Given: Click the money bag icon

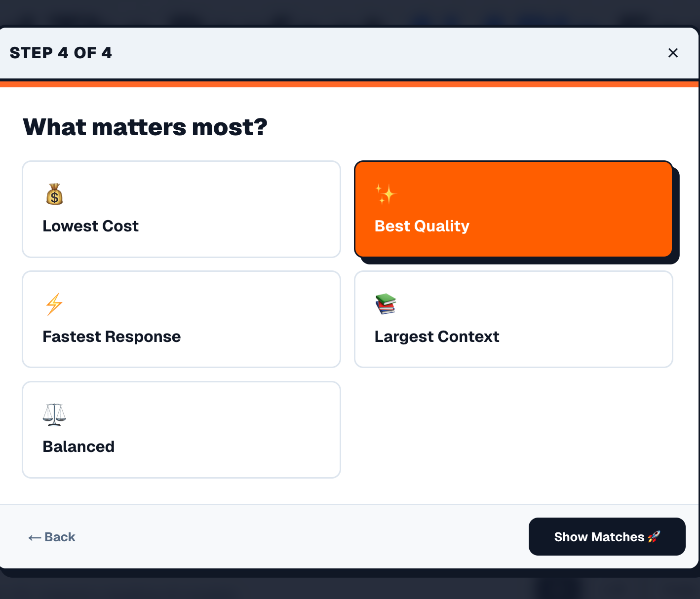Looking at the screenshot, I should click(54, 194).
